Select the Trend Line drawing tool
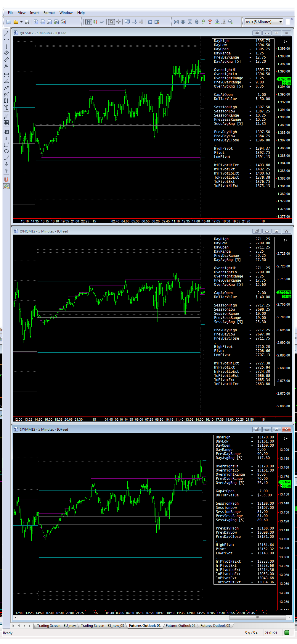The image size is (297, 644). [6, 33]
